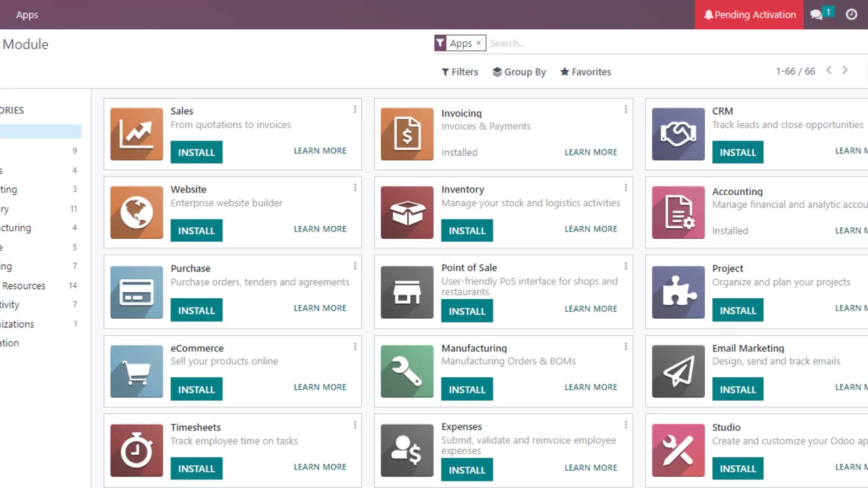868x488 pixels.
Task: Click Pending Activation notification
Action: (x=749, y=15)
